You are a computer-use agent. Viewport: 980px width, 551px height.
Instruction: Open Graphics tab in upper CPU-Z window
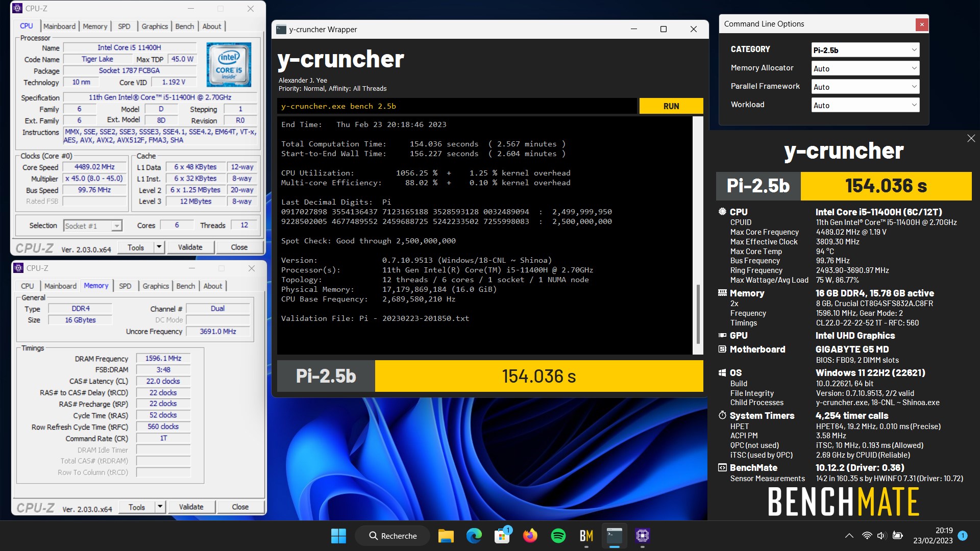tap(155, 26)
